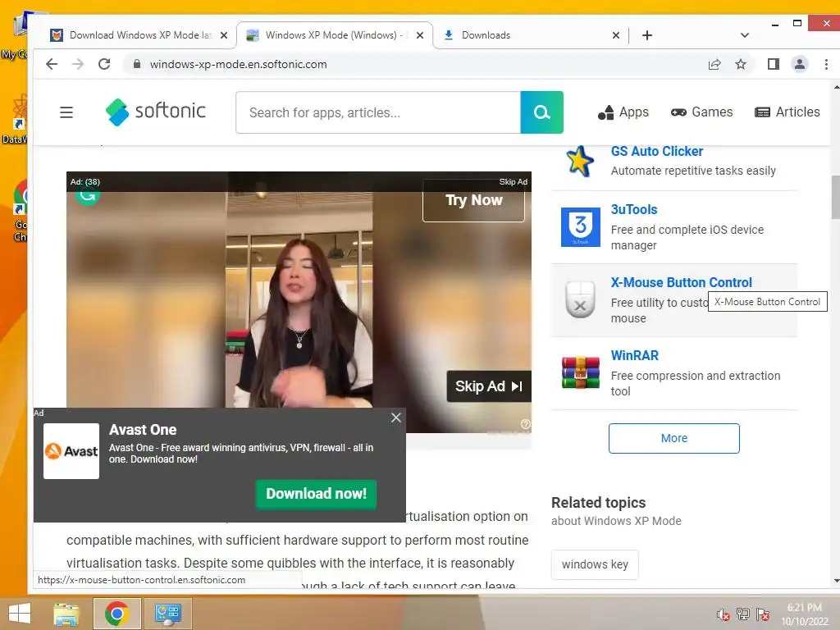Expand the tab search dropdown arrow
This screenshot has height=630, width=840.
[744, 35]
